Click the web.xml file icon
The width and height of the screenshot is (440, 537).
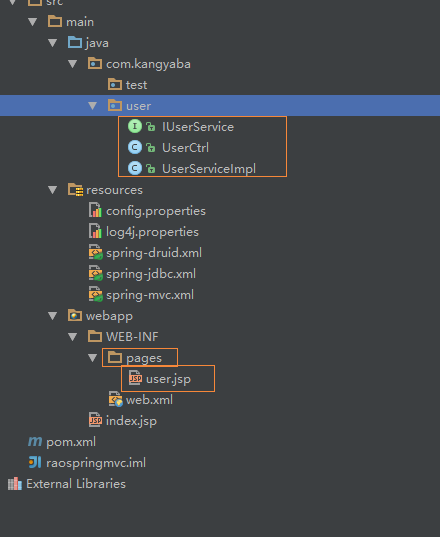pyautogui.click(x=116, y=399)
